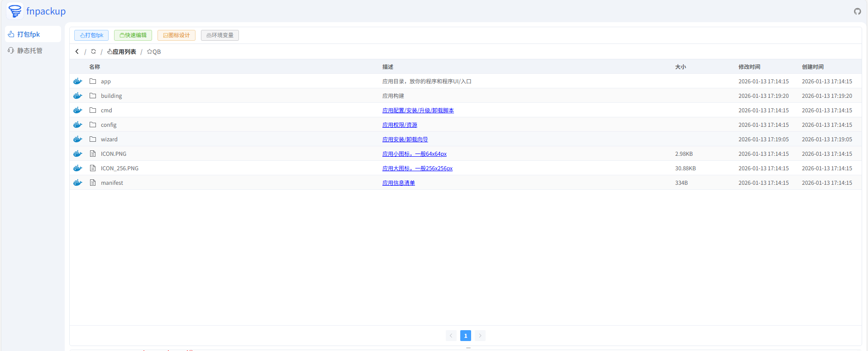
Task: Open the 环境变量 environment variables button
Action: [220, 35]
